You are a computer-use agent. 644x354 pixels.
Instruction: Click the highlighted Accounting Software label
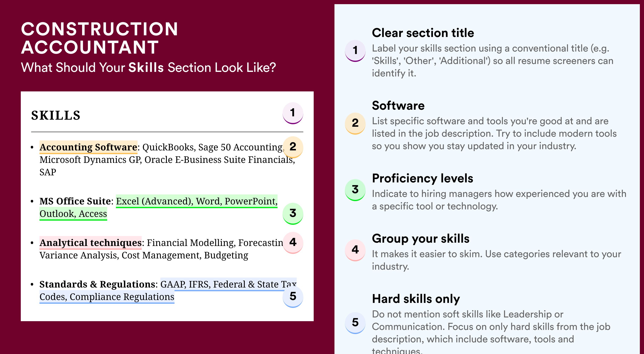point(88,147)
